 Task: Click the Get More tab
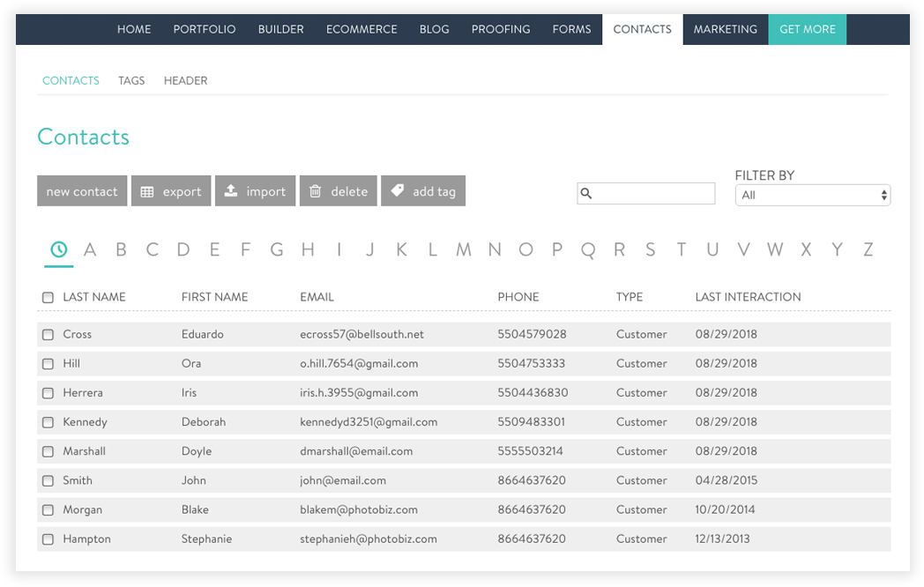808,29
